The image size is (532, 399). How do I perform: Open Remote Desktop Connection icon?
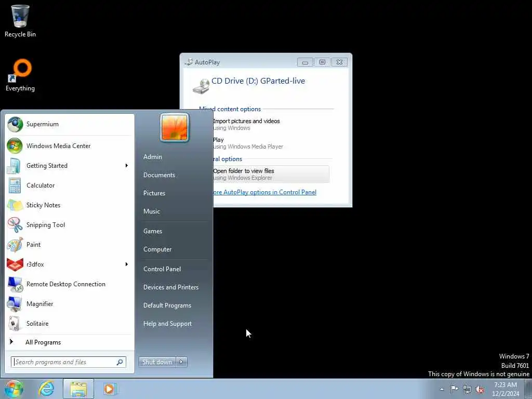point(15,284)
